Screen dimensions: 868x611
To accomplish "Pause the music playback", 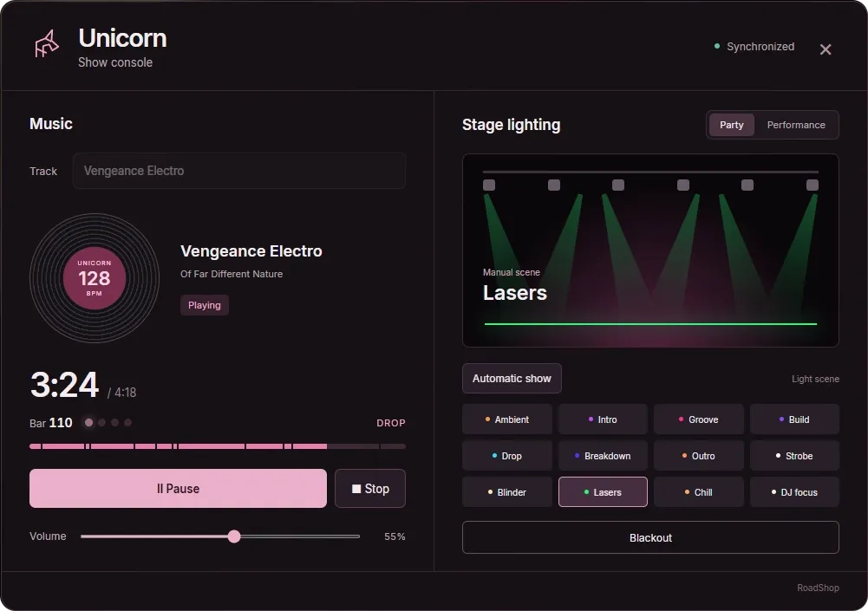I will pos(178,488).
